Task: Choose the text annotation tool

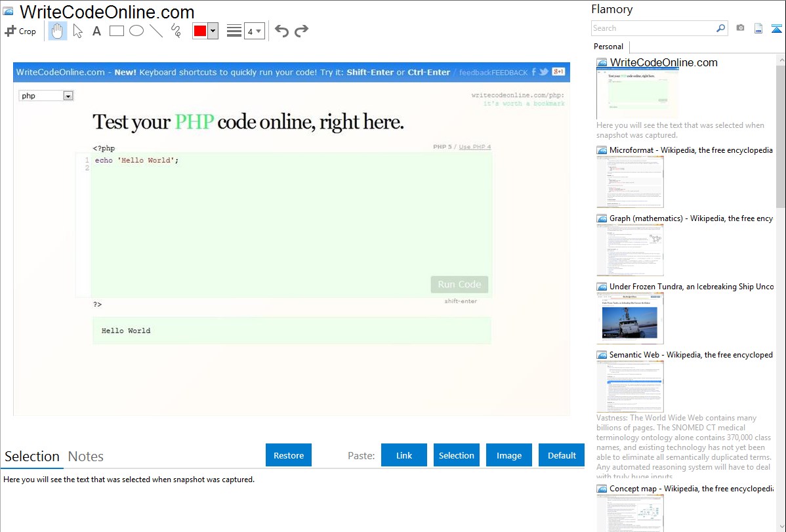Action: (x=96, y=31)
